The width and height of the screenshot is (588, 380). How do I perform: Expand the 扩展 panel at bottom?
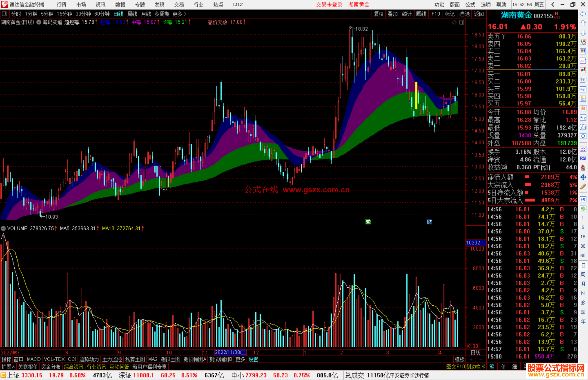pyautogui.click(x=8, y=367)
